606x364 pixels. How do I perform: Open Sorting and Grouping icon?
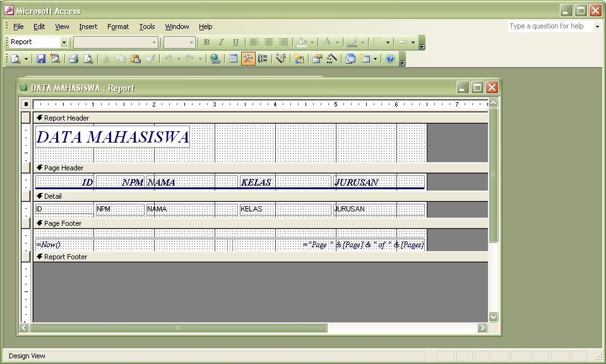pyautogui.click(x=263, y=59)
